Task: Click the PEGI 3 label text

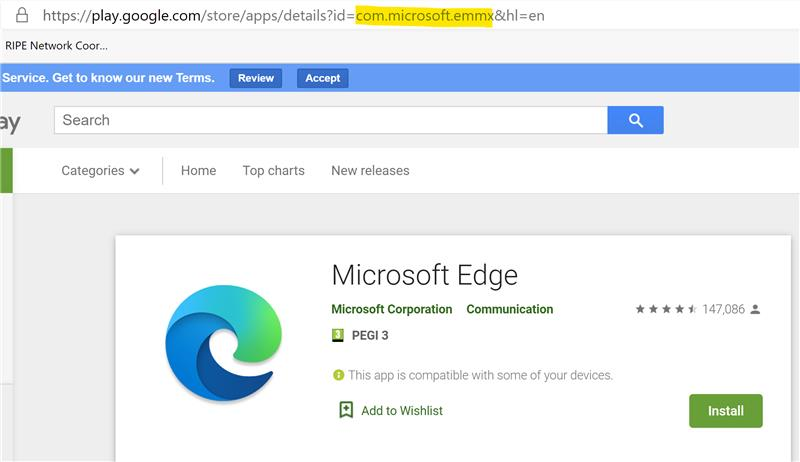Action: pos(370,335)
